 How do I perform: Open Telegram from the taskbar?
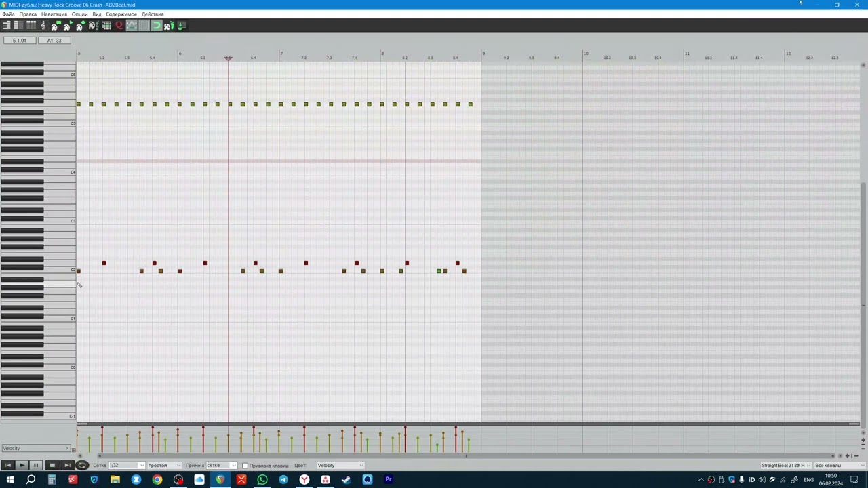[283, 480]
